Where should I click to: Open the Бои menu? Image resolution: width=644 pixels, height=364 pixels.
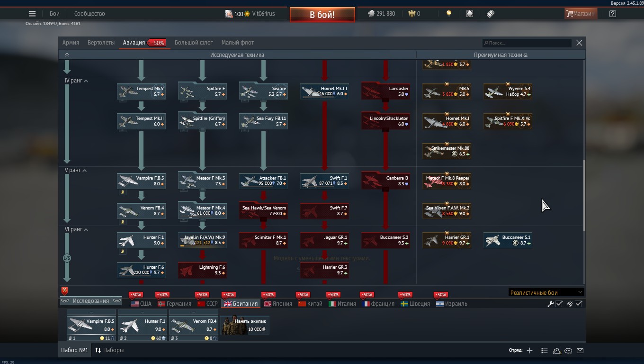[x=54, y=14]
